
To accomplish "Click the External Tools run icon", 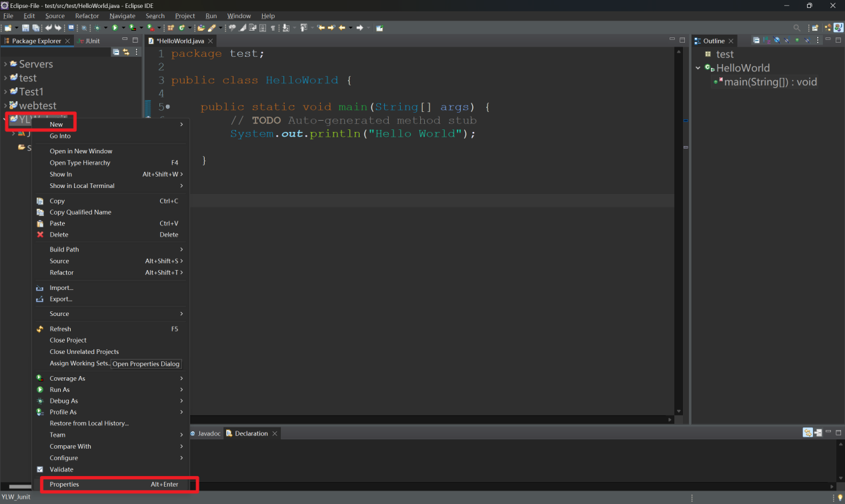I will [x=151, y=28].
